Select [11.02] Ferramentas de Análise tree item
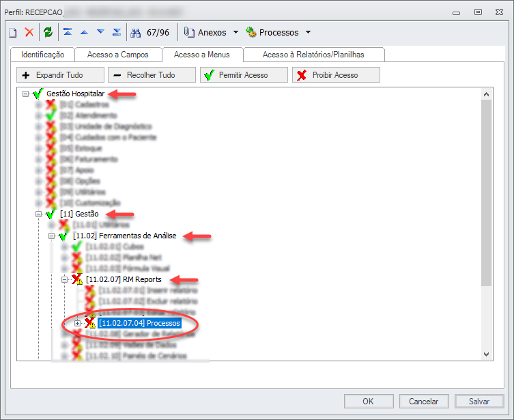 [124, 236]
